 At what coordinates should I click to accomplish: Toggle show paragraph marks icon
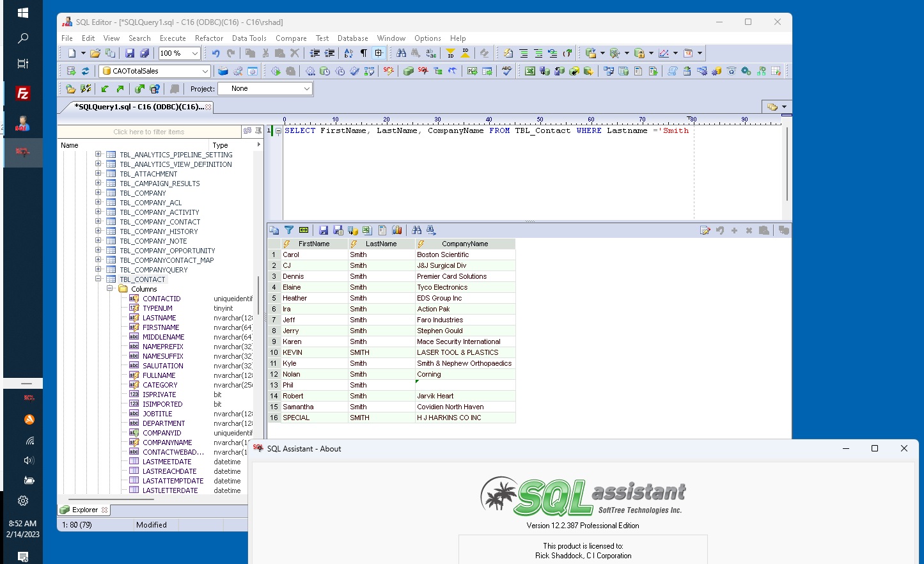pyautogui.click(x=364, y=53)
